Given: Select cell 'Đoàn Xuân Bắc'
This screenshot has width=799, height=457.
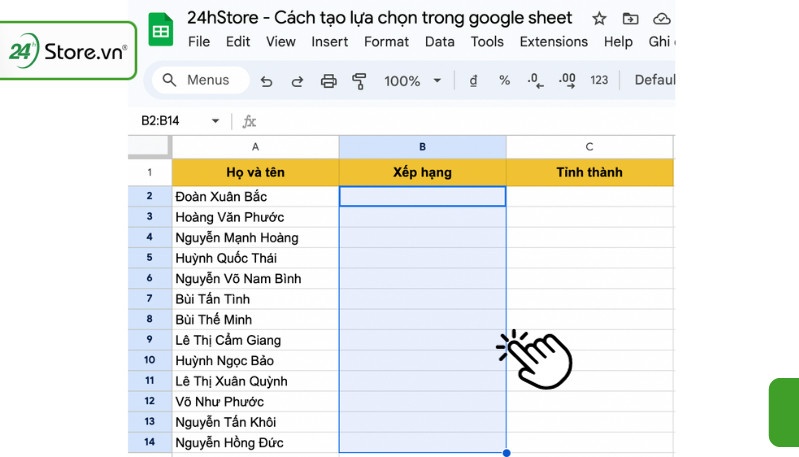Looking at the screenshot, I should [x=255, y=196].
